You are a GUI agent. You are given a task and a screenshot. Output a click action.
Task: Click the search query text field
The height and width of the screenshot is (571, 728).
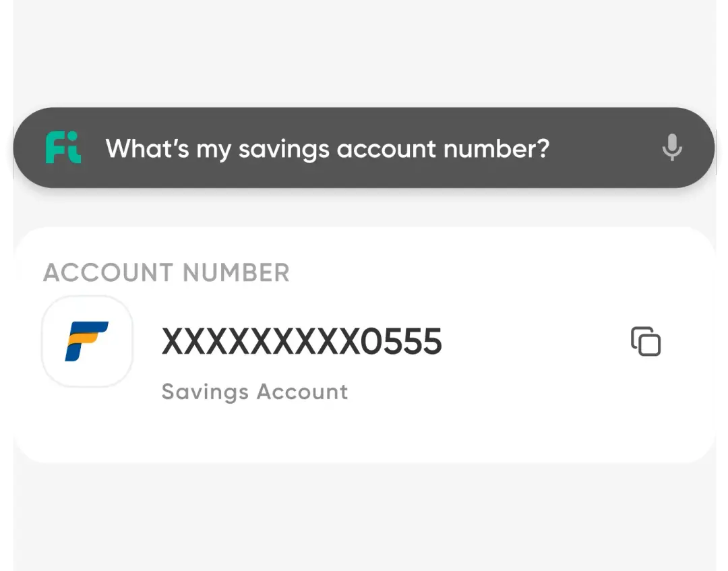(328, 148)
